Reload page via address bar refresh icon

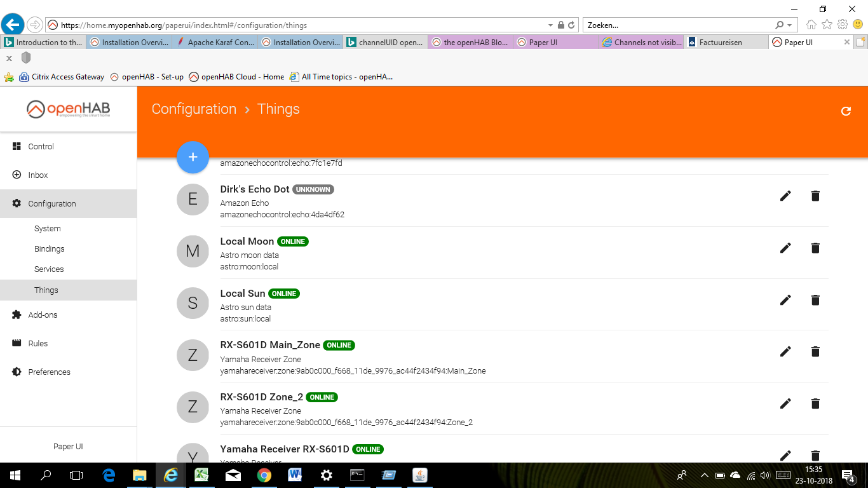click(x=571, y=25)
